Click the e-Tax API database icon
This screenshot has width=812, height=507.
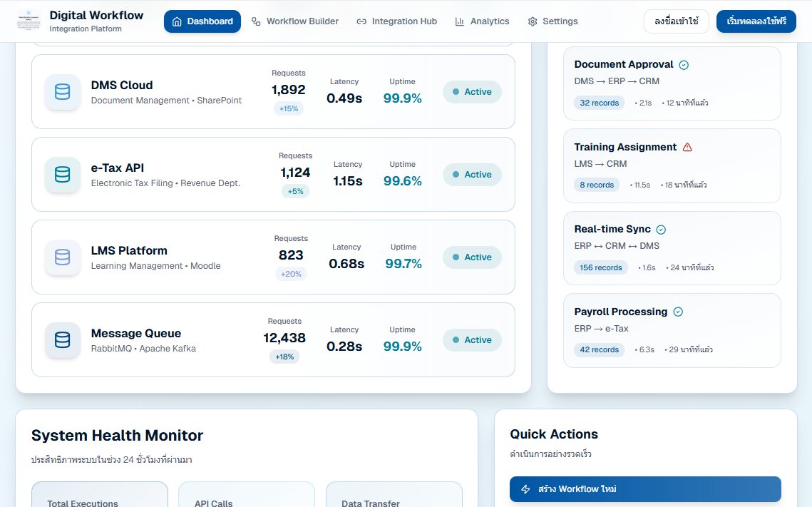pyautogui.click(x=63, y=175)
